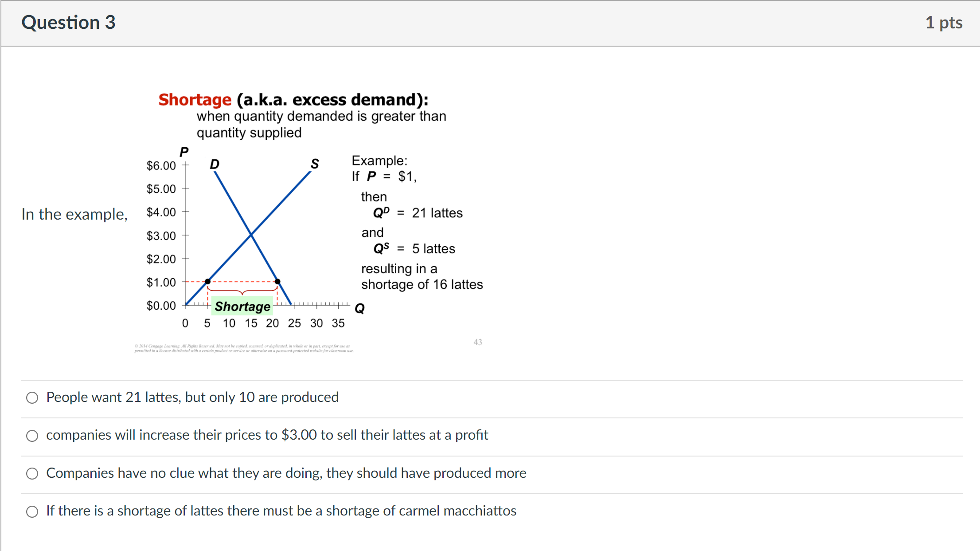Click the Cengage Learning copyright notice
980x551 pixels.
click(243, 348)
